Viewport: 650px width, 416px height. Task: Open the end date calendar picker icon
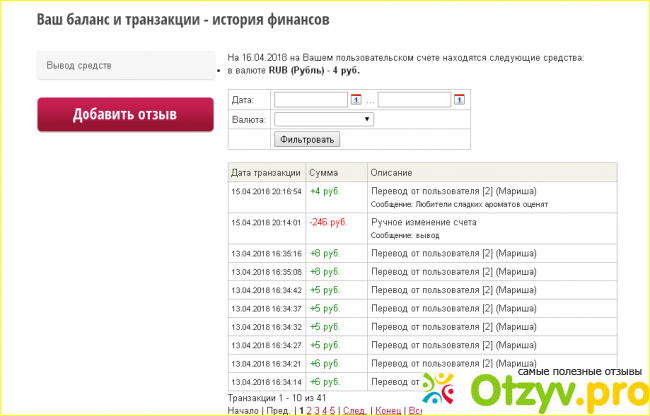[459, 99]
